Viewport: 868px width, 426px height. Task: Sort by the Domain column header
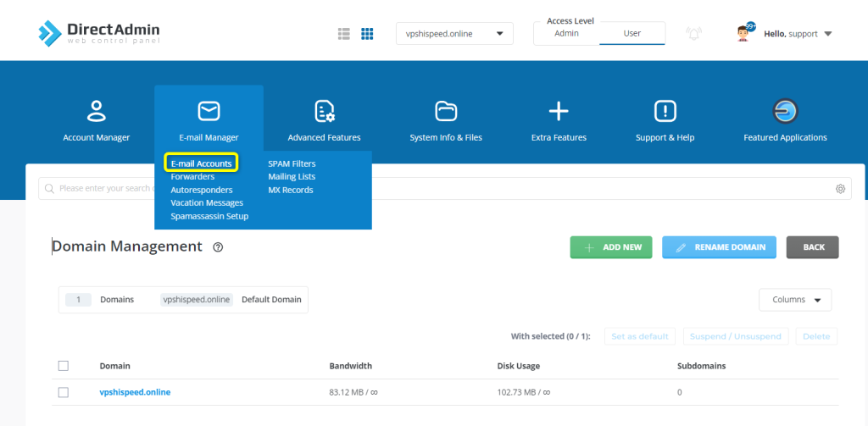pyautogui.click(x=115, y=366)
